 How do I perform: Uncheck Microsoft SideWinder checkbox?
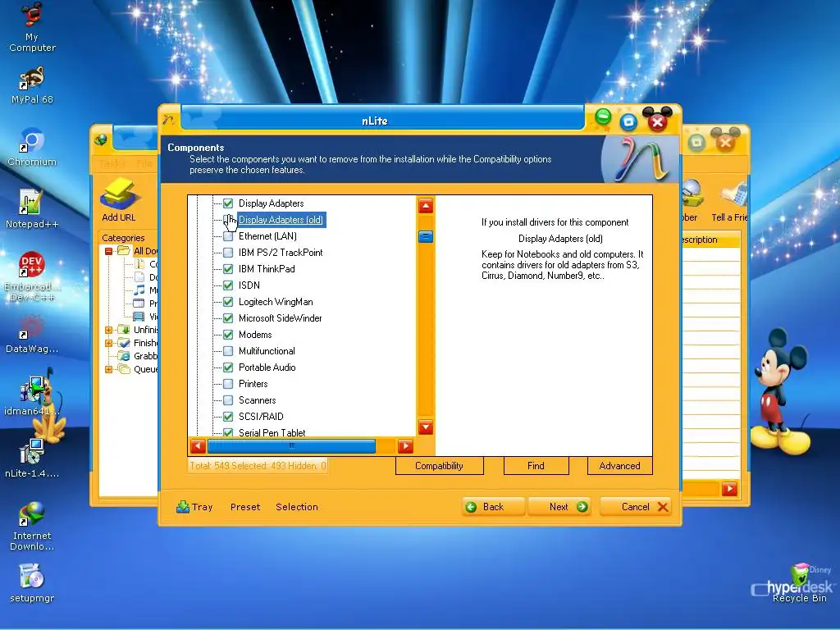[x=228, y=318]
